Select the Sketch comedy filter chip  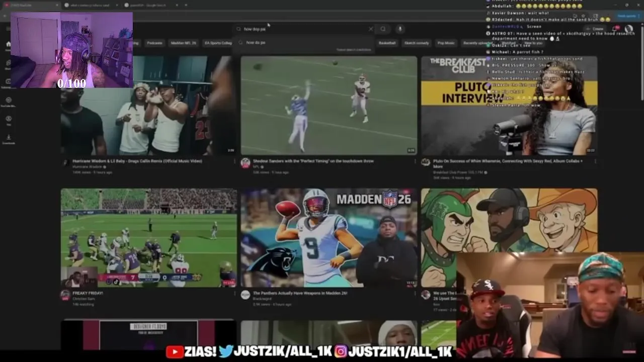pyautogui.click(x=417, y=43)
